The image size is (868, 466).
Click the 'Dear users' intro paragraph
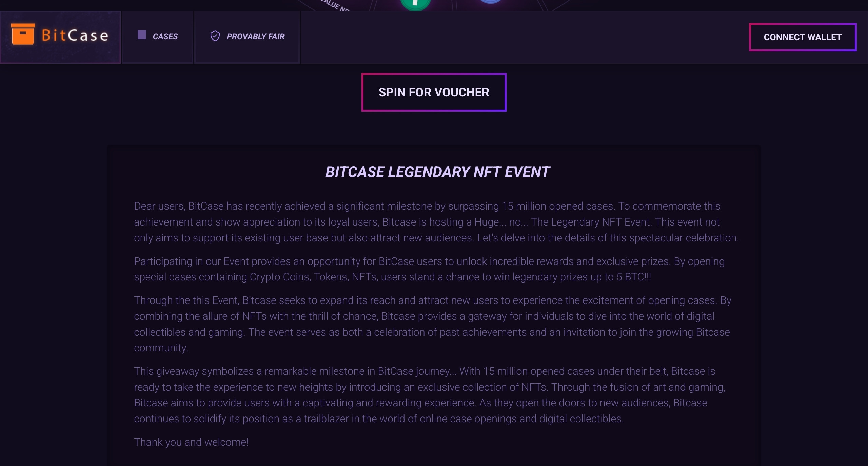436,222
